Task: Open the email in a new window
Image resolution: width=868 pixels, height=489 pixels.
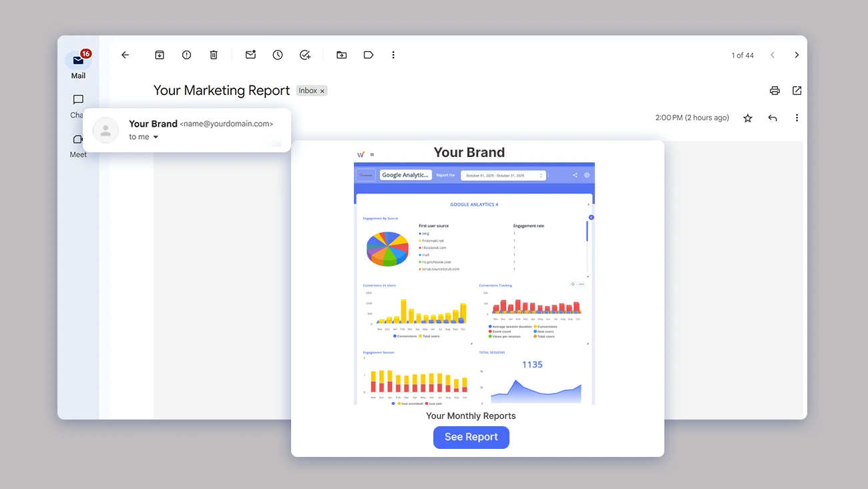Action: coord(797,90)
